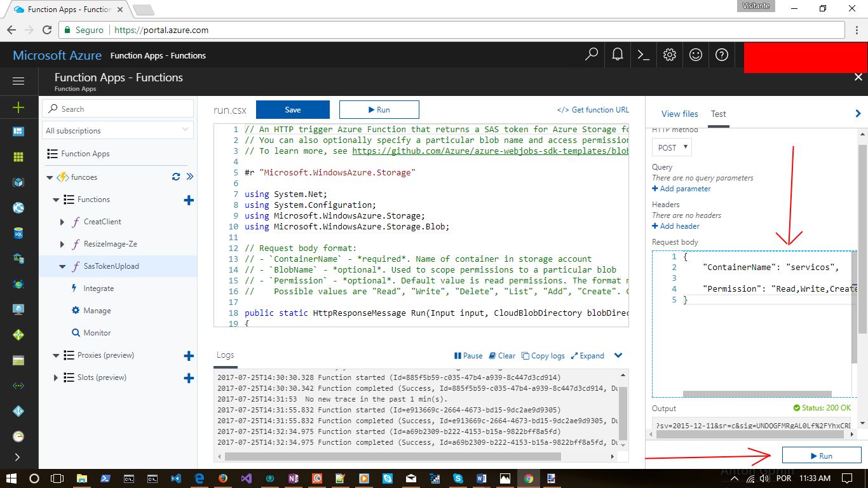The width and height of the screenshot is (868, 488).
Task: Clear the logs
Action: click(x=502, y=356)
